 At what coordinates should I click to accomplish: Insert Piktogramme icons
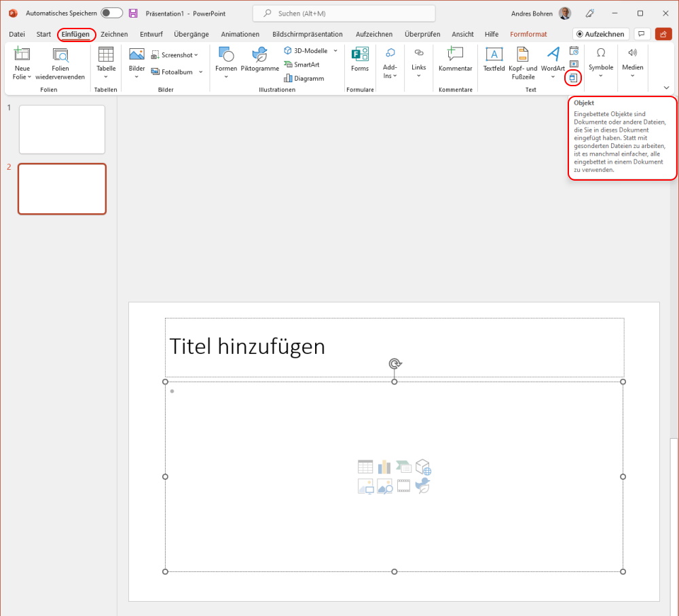[260, 59]
